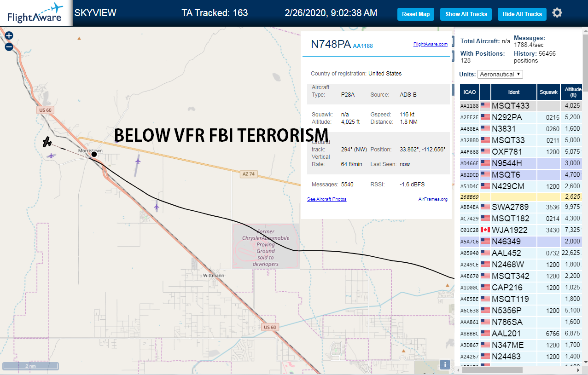
Task: Open AirFrames.org link
Action: [x=433, y=199]
